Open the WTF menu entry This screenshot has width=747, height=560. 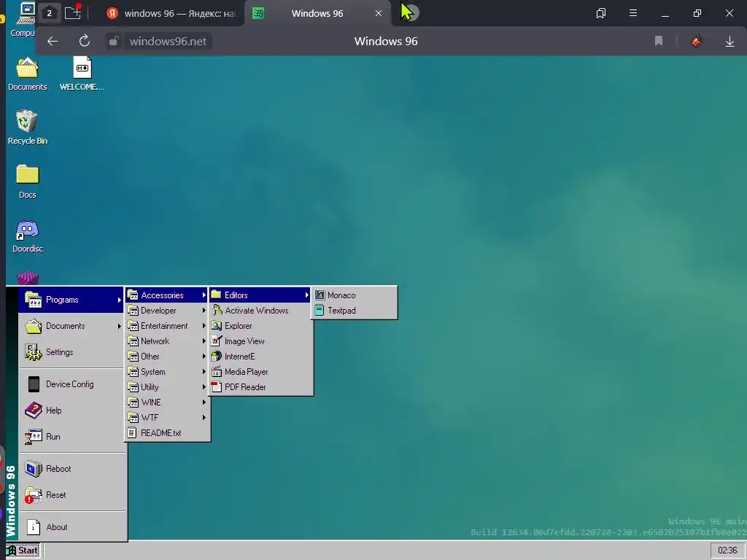point(167,418)
